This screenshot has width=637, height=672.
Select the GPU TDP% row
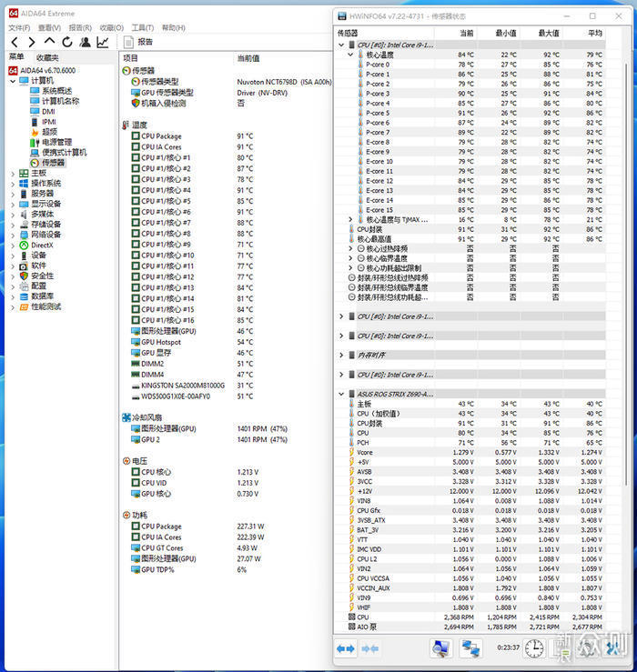(189, 570)
